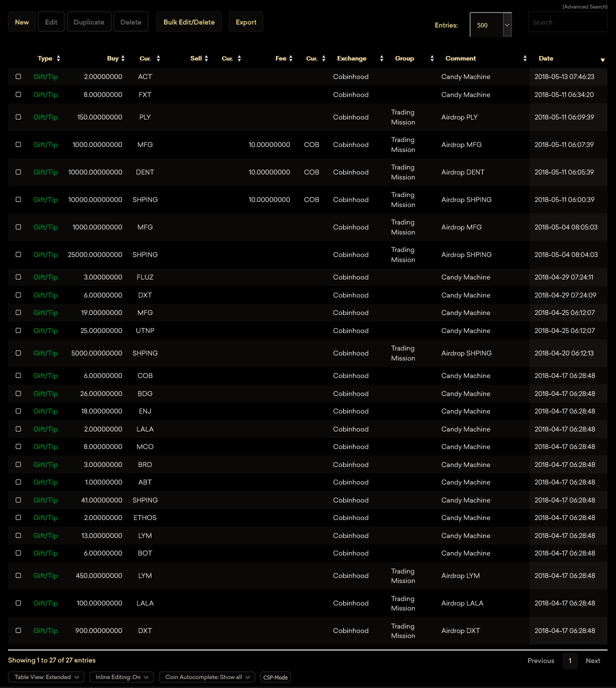Click the Comment column header
The width and height of the screenshot is (616, 688).
(x=461, y=58)
